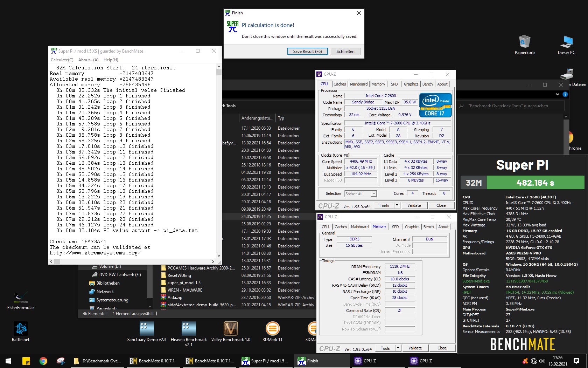Open the Sticky Notes taskbar icon

click(26, 361)
